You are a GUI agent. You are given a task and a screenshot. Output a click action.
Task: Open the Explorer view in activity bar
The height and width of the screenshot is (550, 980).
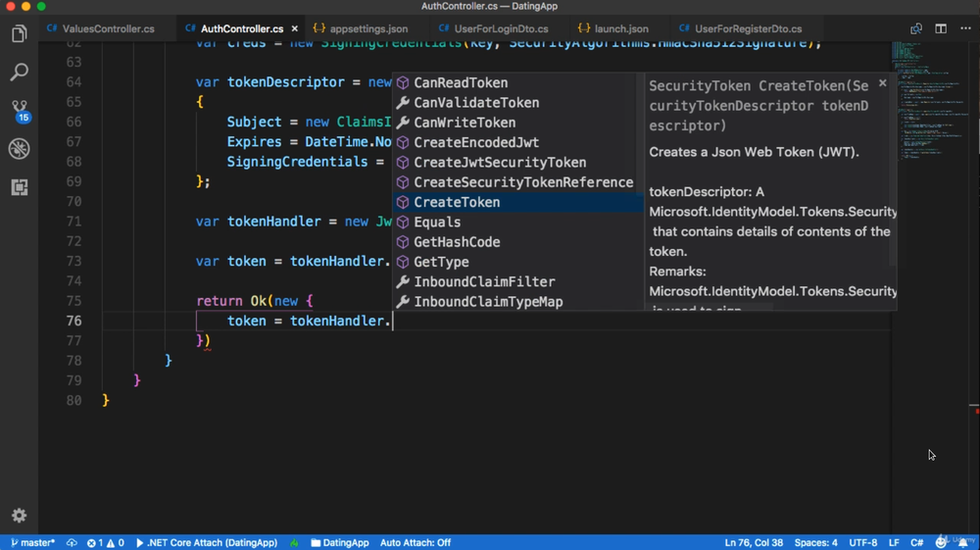point(19,33)
